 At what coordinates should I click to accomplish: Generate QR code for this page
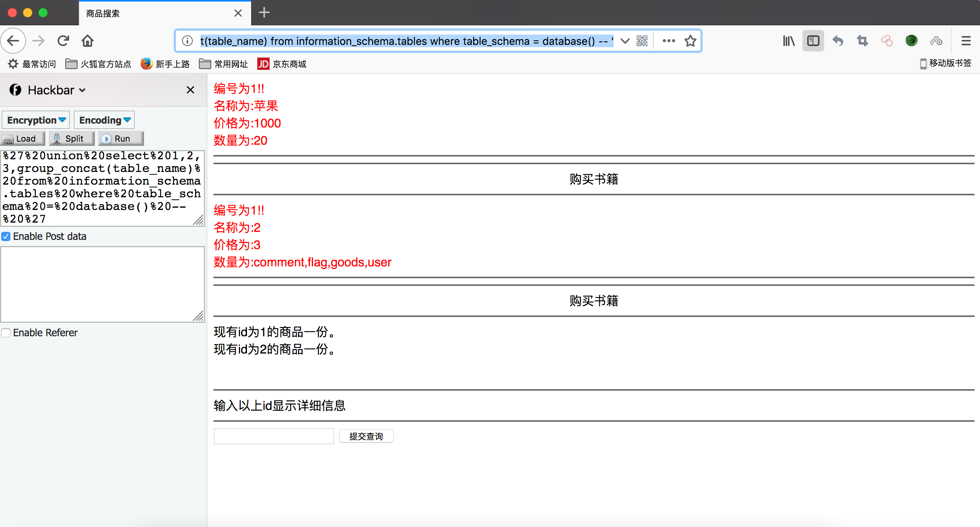(642, 41)
